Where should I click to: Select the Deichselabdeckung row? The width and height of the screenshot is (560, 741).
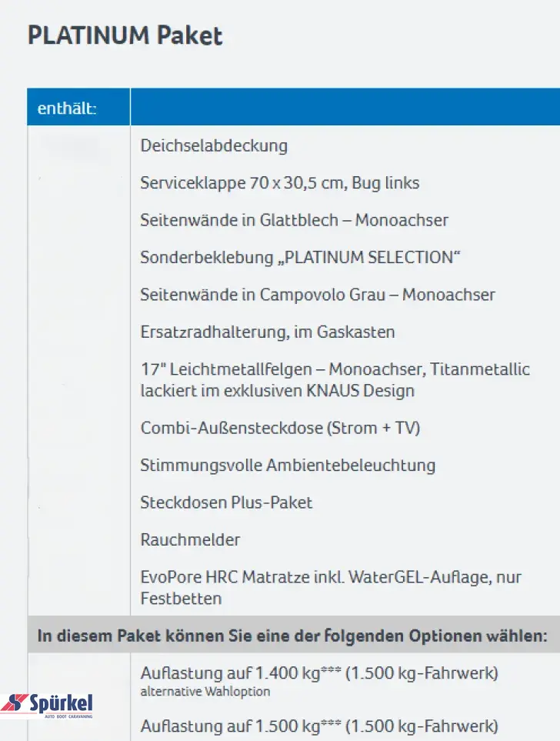(214, 145)
